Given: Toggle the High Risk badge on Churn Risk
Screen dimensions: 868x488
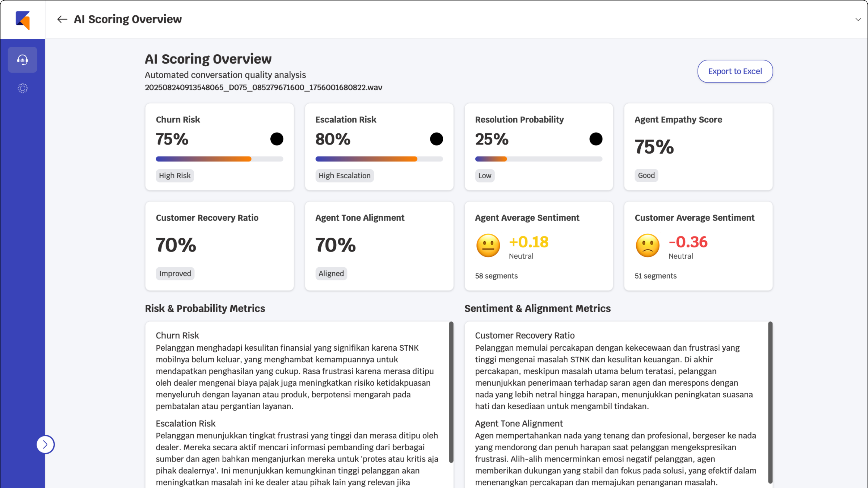Looking at the screenshot, I should (x=175, y=175).
